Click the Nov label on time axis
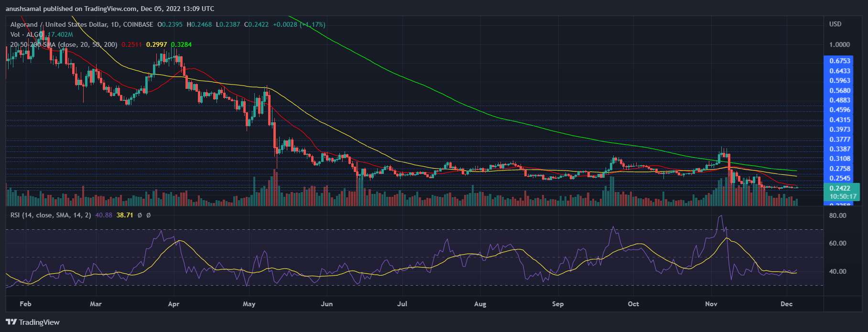 tap(711, 304)
